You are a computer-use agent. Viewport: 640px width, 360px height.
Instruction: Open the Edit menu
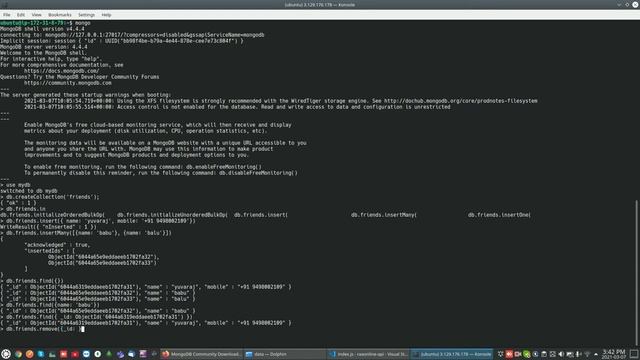click(20, 15)
